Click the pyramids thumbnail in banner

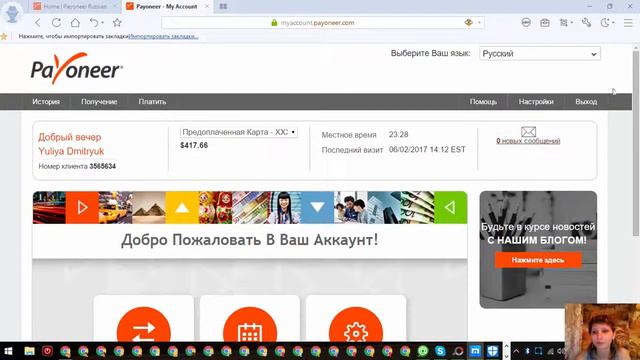coord(149,207)
